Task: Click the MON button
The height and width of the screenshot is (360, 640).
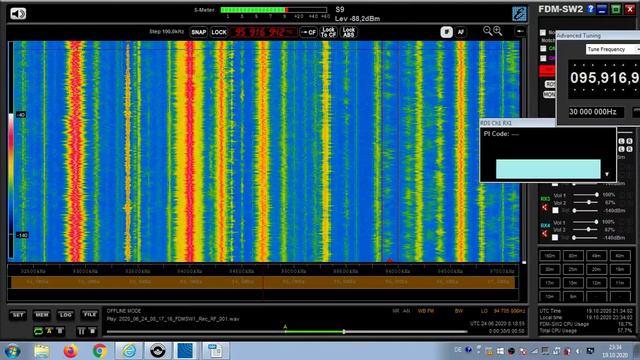Action: (x=549, y=94)
